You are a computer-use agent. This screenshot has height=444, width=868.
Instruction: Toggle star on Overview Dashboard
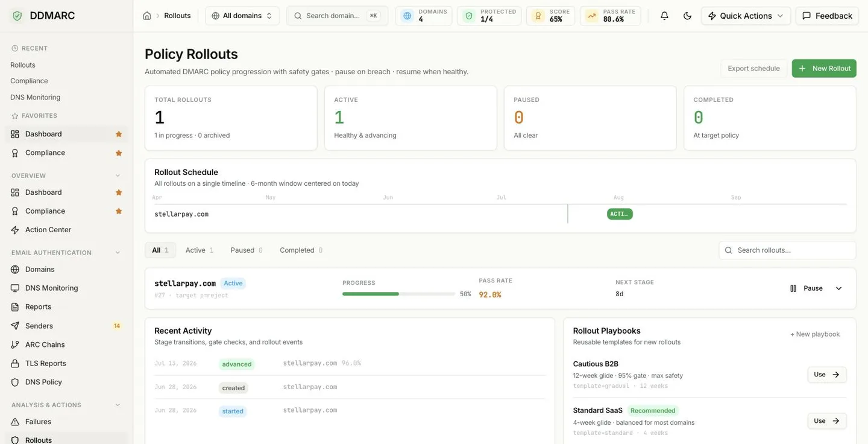click(x=119, y=192)
